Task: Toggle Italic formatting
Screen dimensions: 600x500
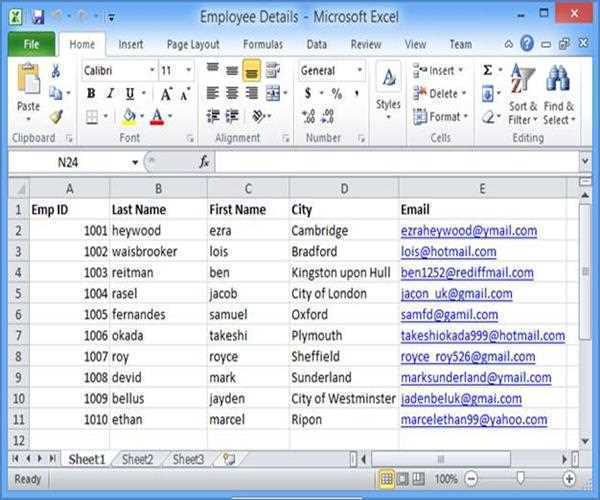Action: coord(110,94)
